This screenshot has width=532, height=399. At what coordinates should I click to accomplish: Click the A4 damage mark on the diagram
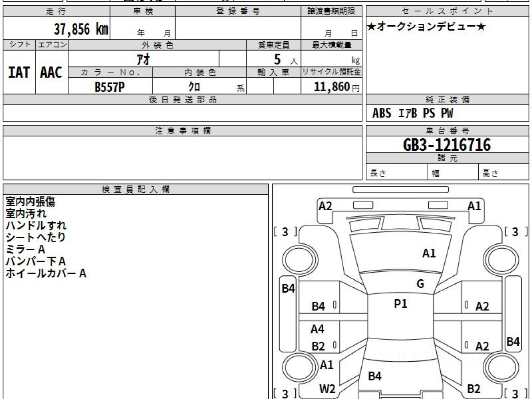(317, 329)
